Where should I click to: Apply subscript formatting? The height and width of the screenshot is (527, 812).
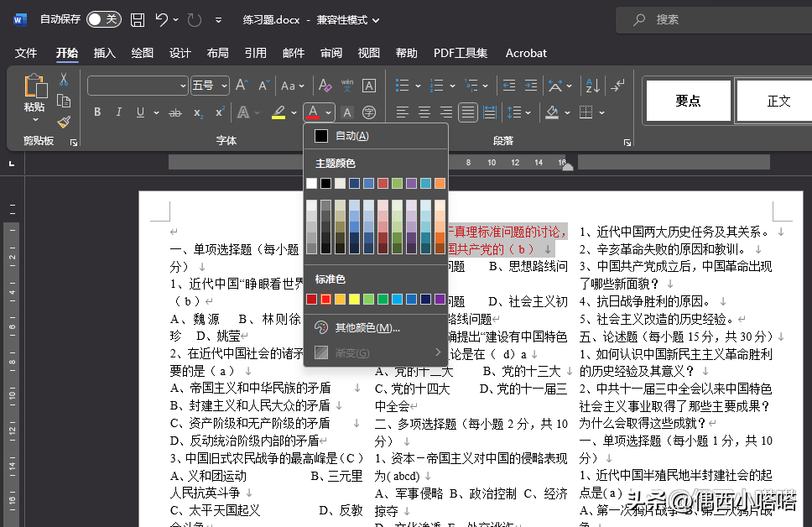pyautogui.click(x=198, y=112)
